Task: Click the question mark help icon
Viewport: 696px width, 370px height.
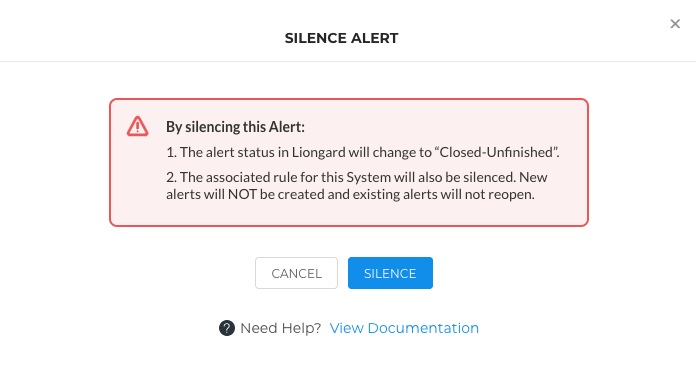Action: [227, 328]
